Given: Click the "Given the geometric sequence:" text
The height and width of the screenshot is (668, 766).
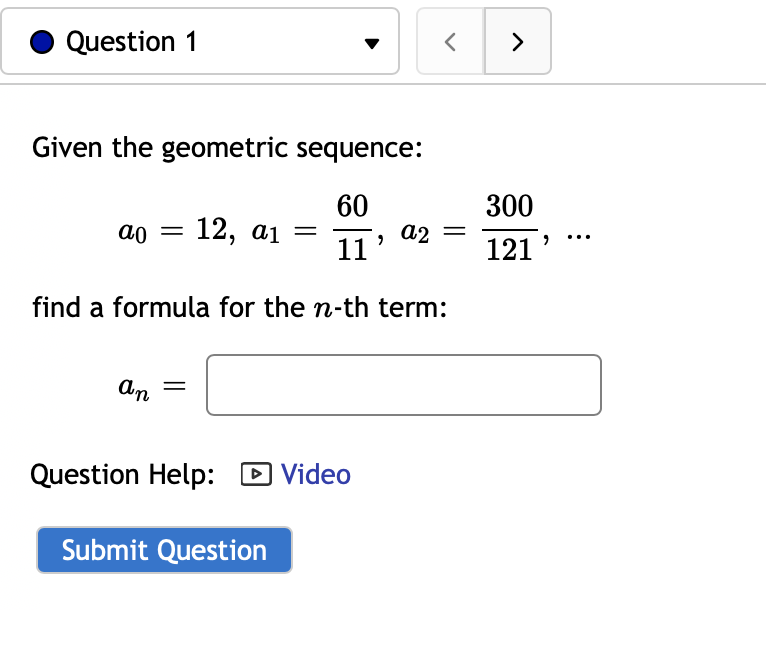Looking at the screenshot, I should [x=228, y=148].
